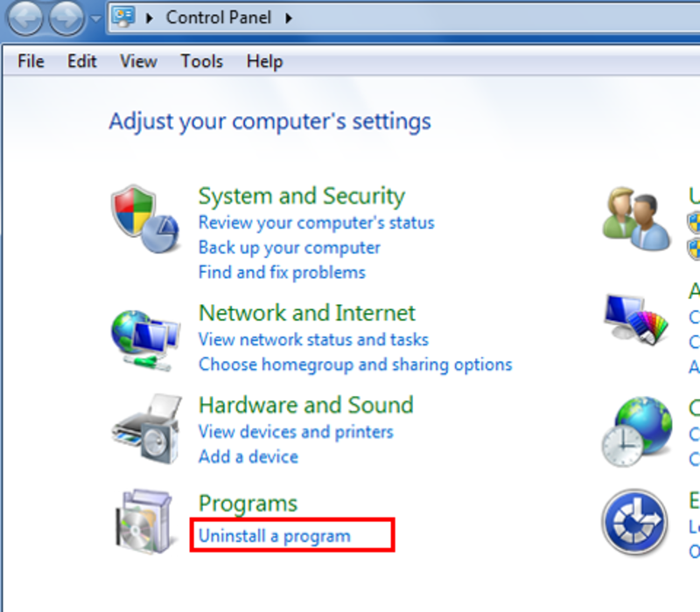700x612 pixels.
Task: Expand the arrow after Control Panel breadcrumb
Action: (x=289, y=17)
